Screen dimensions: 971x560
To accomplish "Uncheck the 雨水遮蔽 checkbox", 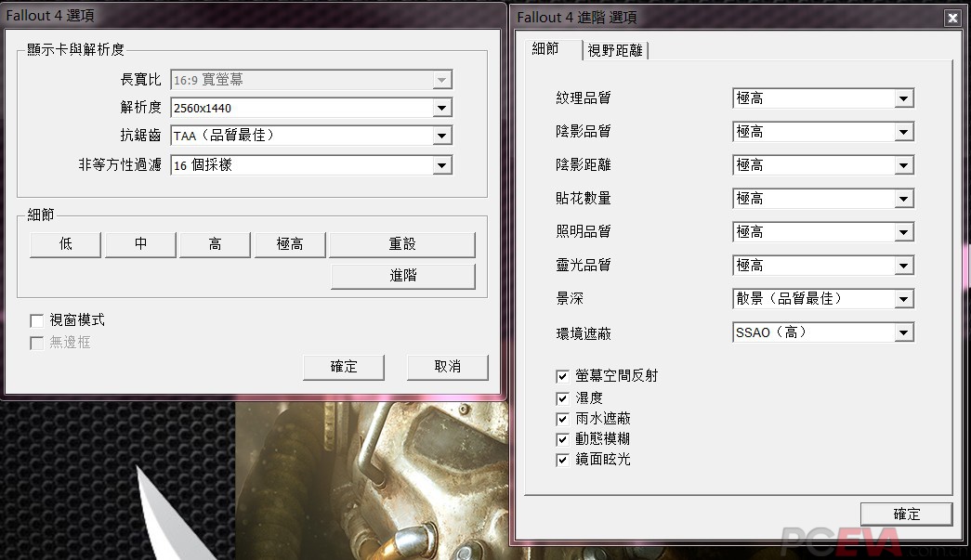I will (x=562, y=419).
